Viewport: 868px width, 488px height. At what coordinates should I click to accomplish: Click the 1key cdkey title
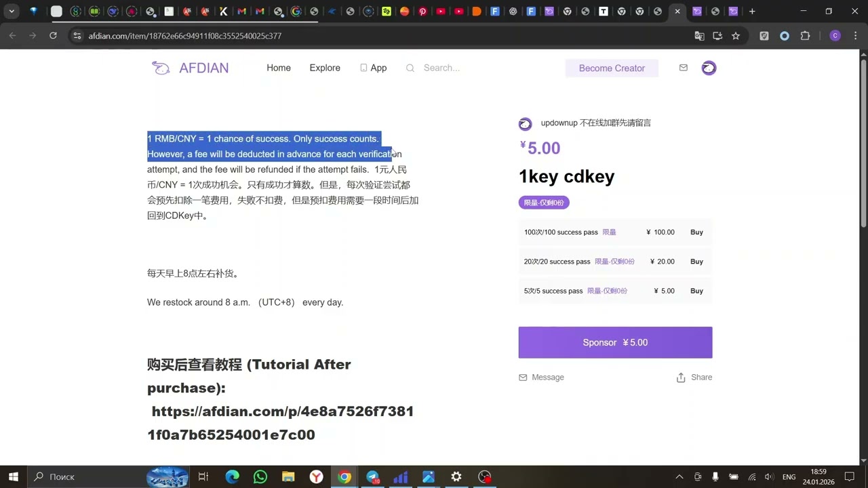(x=566, y=177)
